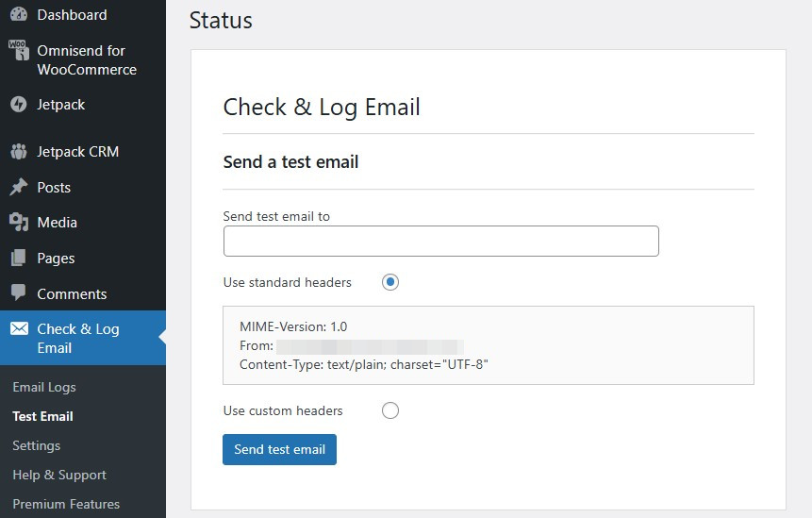812x518 pixels.
Task: Click the MIME-Version: 1.0 header line
Action: (293, 326)
